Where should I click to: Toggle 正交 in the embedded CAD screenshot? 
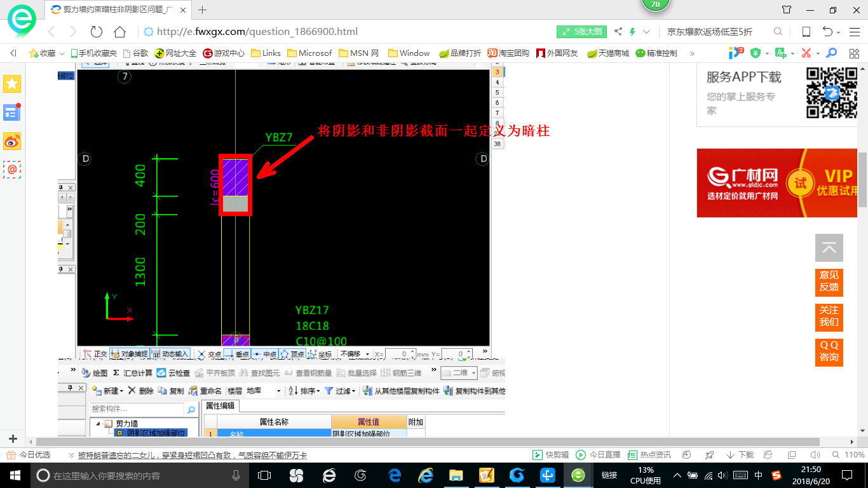(94, 354)
